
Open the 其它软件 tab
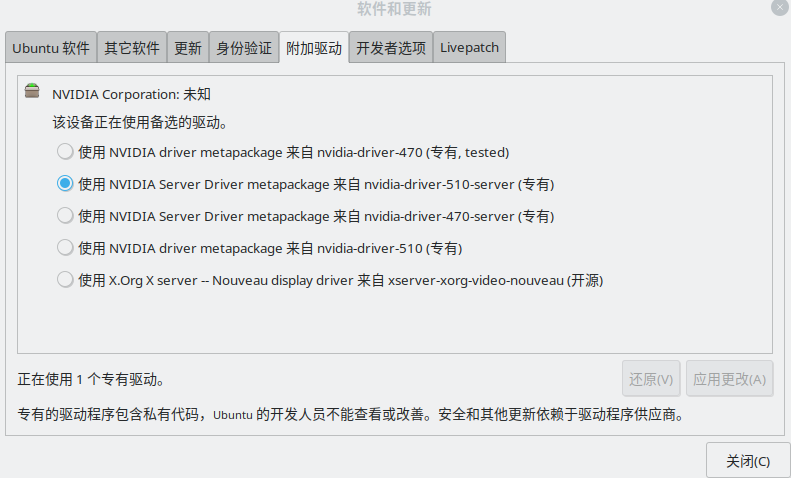(x=132, y=47)
